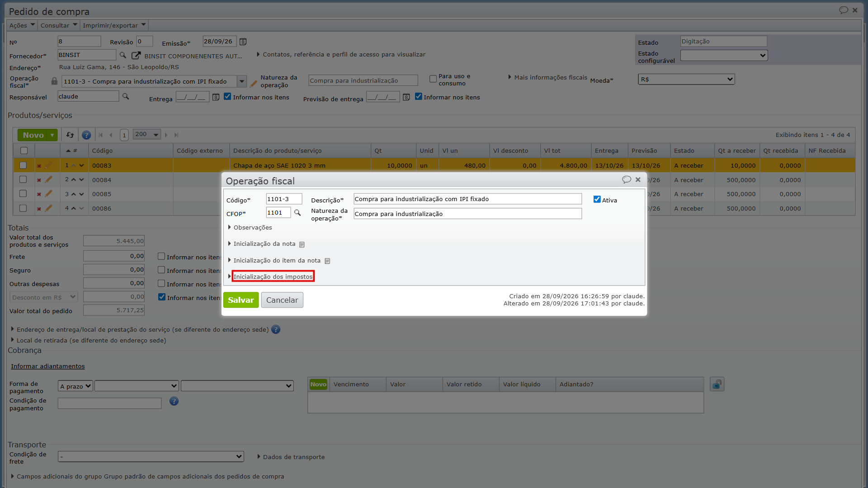Open the Entrega date calendar icon

tap(216, 97)
